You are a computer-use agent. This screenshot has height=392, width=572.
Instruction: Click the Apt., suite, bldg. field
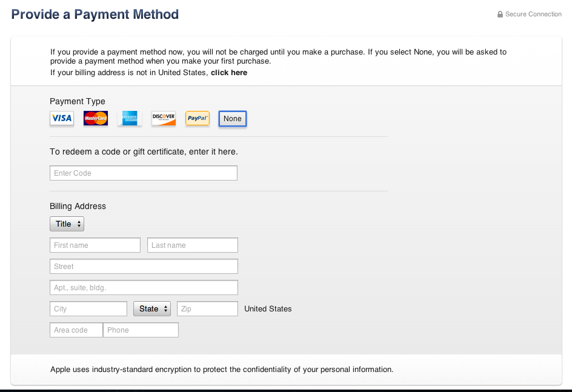(144, 288)
